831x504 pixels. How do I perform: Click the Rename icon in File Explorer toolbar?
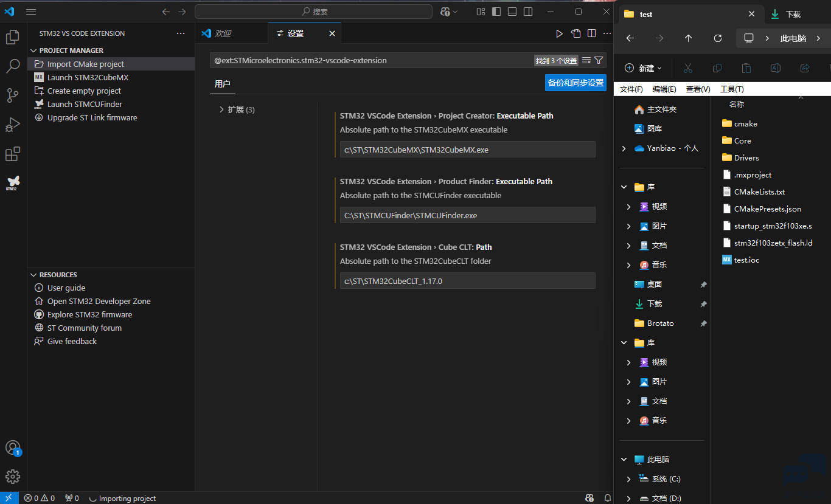click(x=776, y=68)
